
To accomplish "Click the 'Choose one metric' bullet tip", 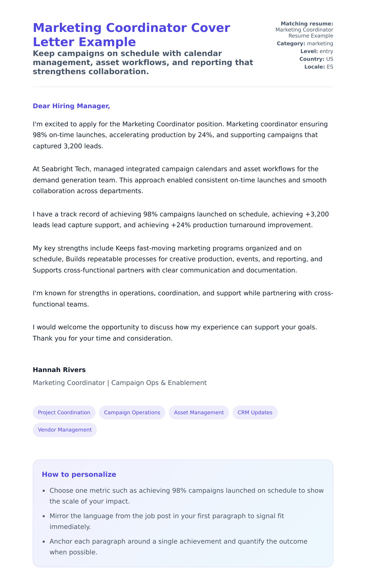I will [x=186, y=496].
